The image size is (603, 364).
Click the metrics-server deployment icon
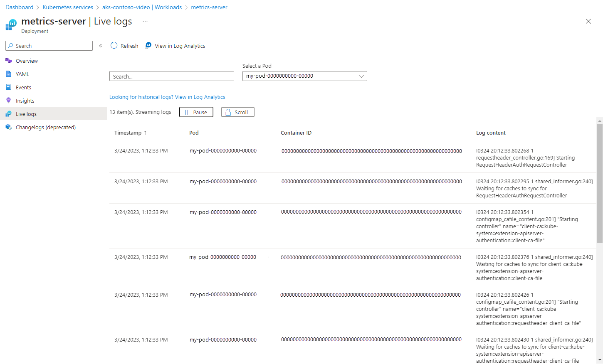(11, 25)
